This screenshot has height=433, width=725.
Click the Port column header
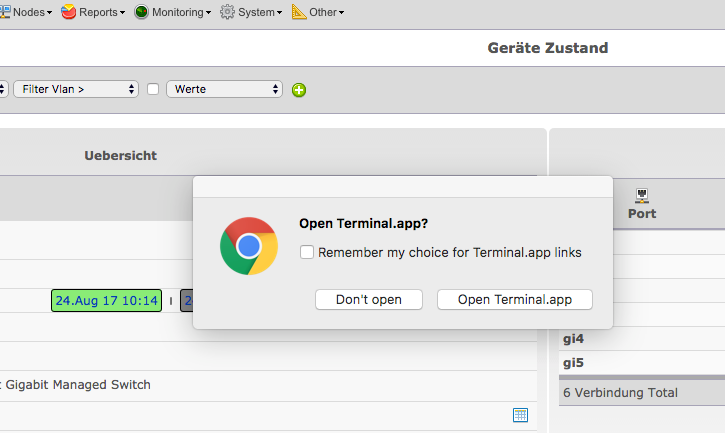(642, 214)
